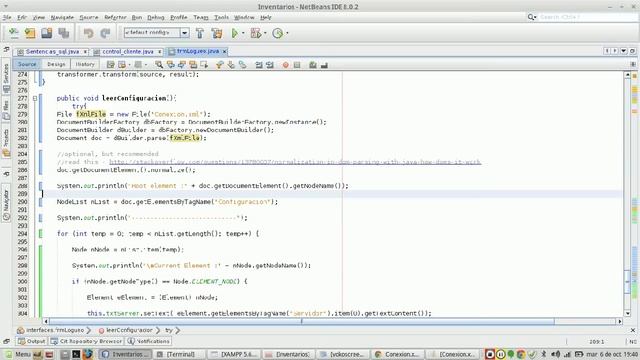
Task: Click Comment lines icon
Action: point(313,65)
